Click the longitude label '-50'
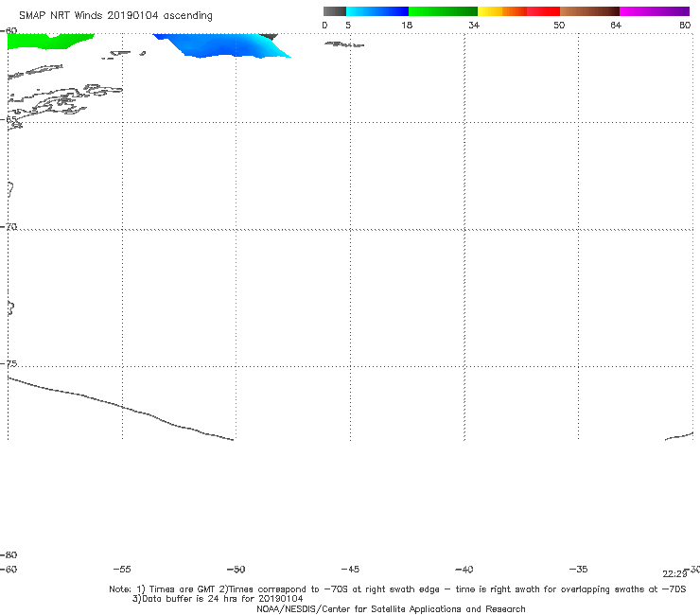The width and height of the screenshot is (700, 615). tap(236, 569)
